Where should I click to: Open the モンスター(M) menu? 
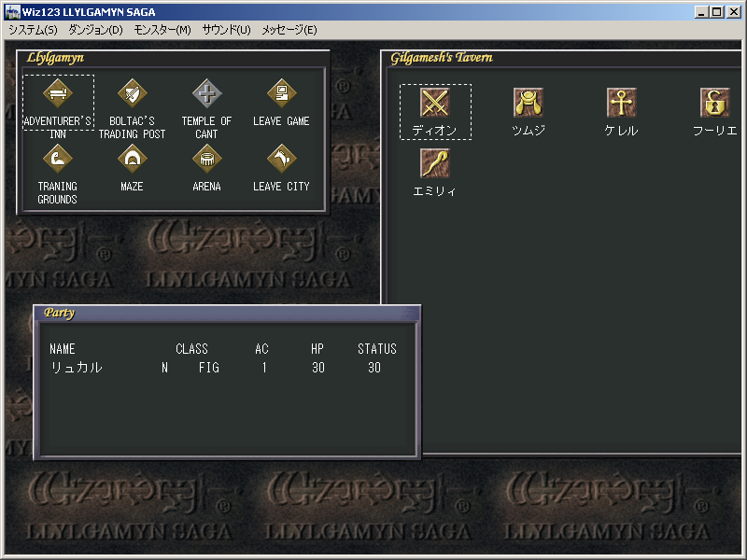tap(162, 29)
